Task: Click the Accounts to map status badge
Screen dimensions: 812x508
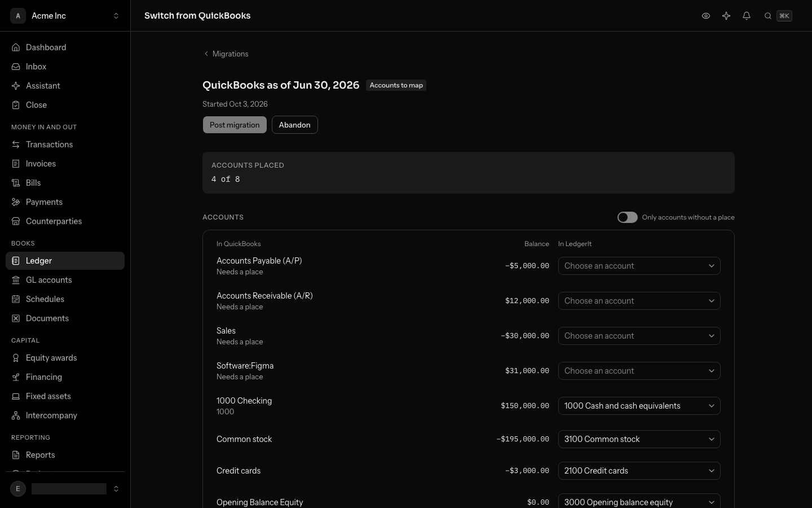Action: 396,85
